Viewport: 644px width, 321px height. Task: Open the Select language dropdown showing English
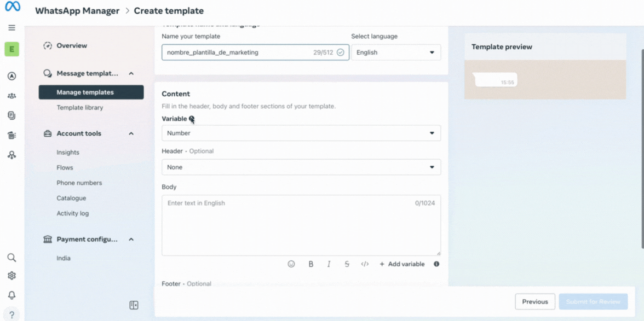tap(396, 52)
